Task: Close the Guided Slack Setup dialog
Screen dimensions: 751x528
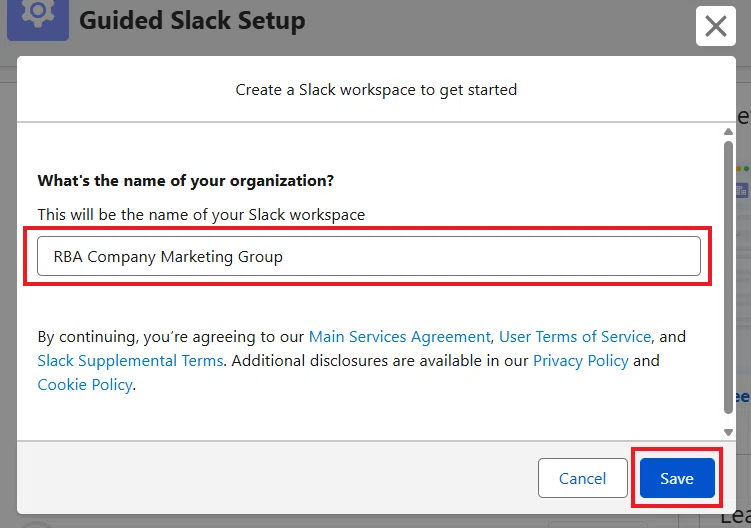Action: [716, 26]
